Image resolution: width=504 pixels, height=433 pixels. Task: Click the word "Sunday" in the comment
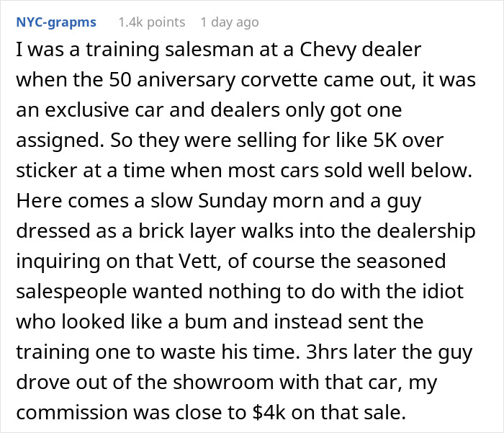236,204
